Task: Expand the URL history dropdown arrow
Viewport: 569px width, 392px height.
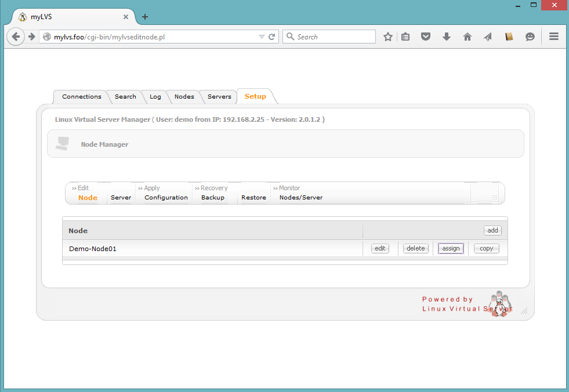Action: 262,37
